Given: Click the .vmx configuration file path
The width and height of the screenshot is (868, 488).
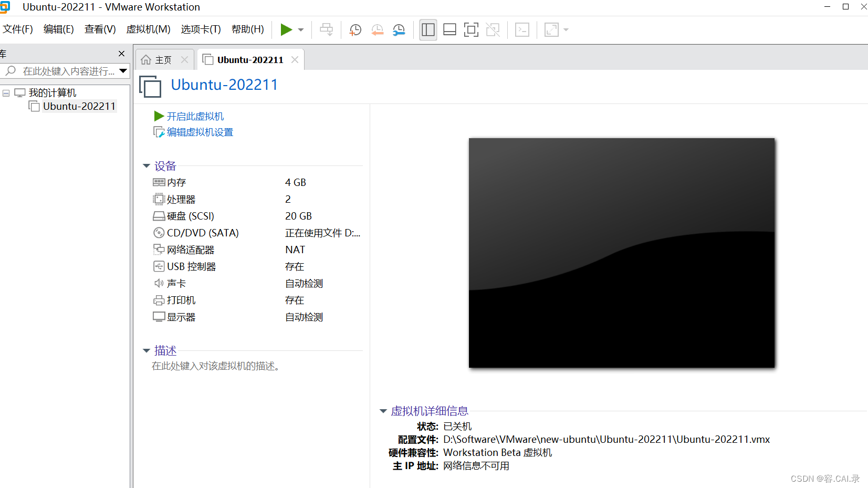Looking at the screenshot, I should click(x=606, y=440).
